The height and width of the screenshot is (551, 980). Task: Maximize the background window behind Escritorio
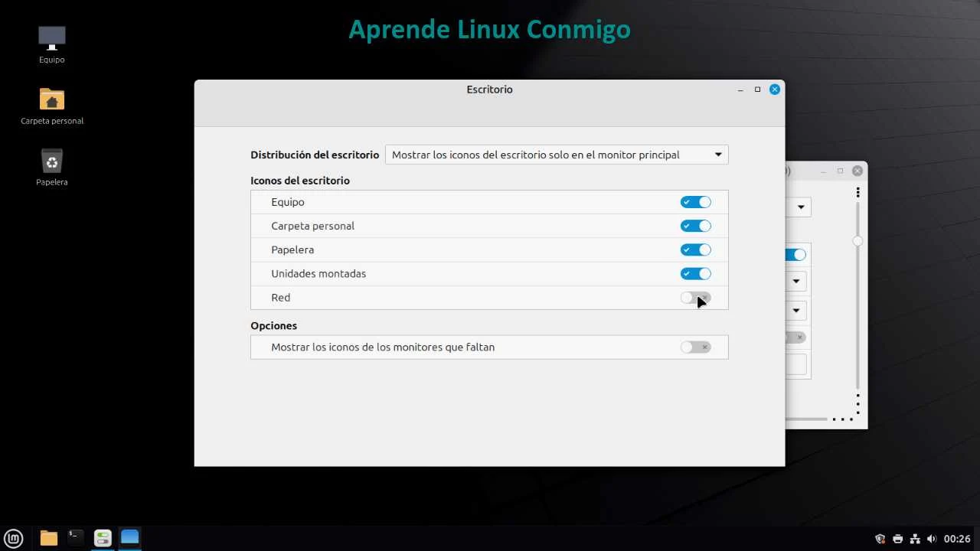coord(840,171)
